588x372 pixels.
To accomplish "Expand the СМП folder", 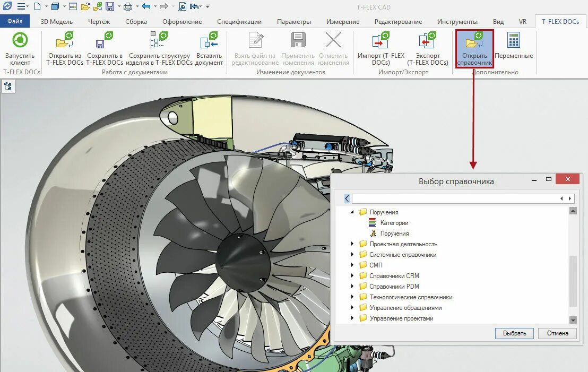I will tap(352, 265).
